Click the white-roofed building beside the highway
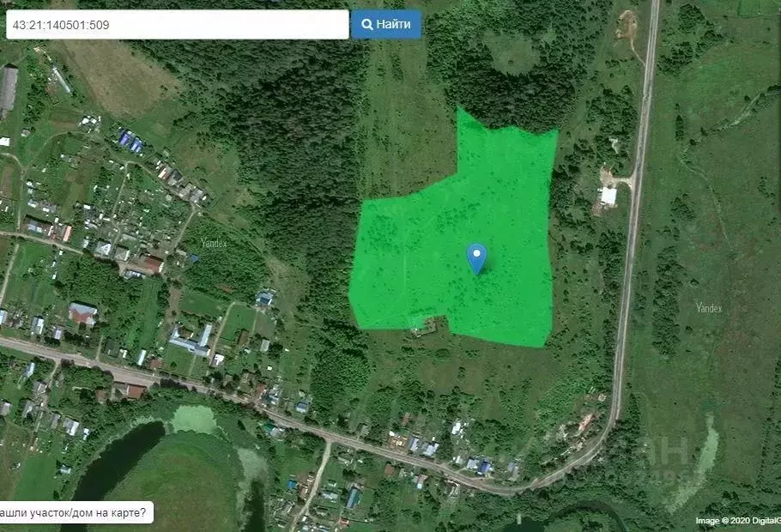Image resolution: width=781 pixels, height=532 pixels. click(608, 196)
